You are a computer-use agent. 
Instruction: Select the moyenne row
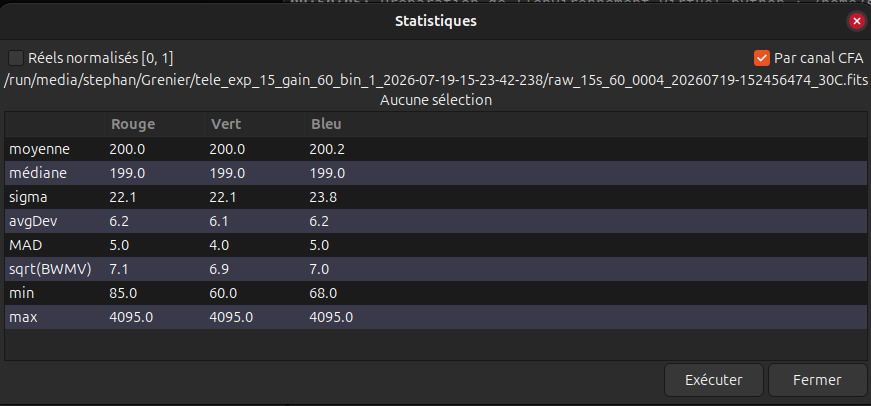tap(436, 149)
